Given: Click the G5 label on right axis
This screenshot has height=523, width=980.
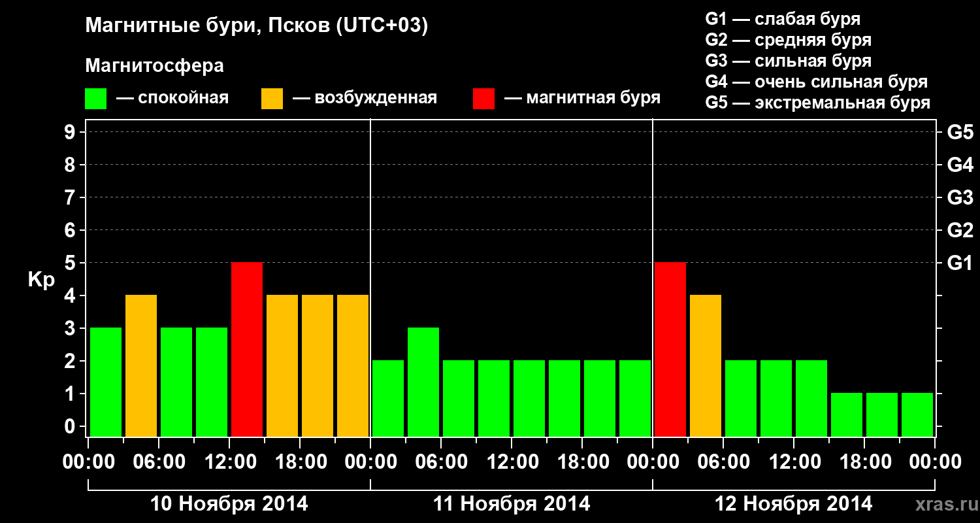Looking at the screenshot, I should pyautogui.click(x=960, y=132).
